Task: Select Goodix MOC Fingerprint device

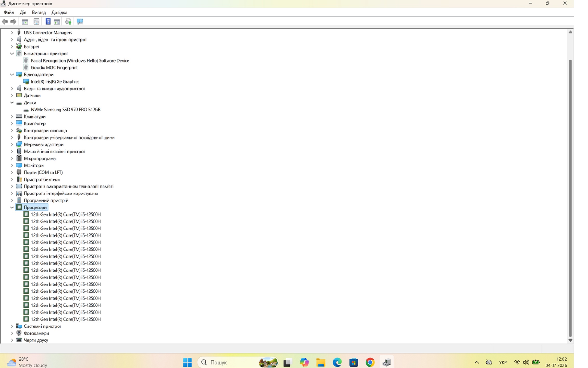Action: point(54,68)
